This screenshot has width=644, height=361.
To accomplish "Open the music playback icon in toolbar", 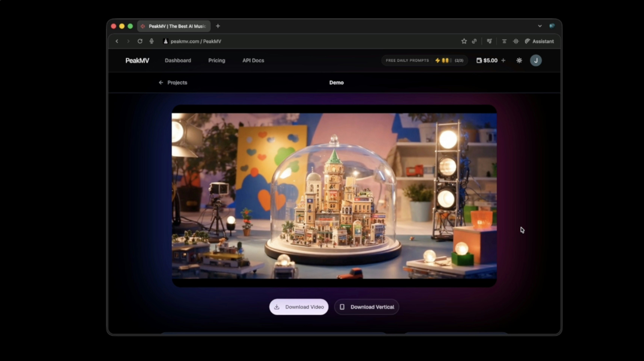I will pos(489,41).
